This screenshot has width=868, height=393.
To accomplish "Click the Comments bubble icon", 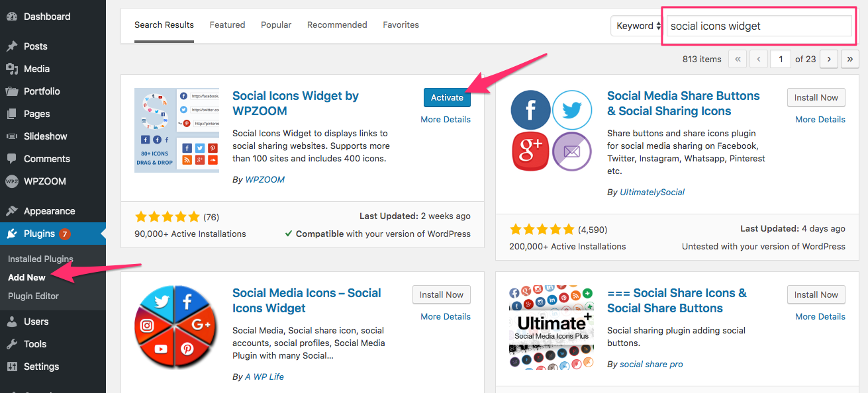I will pos(12,159).
